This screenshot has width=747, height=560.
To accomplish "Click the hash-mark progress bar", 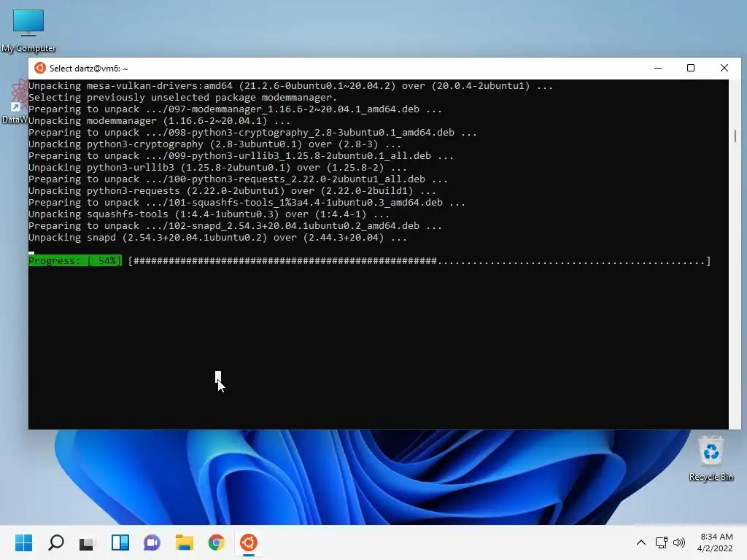I will coord(419,261).
